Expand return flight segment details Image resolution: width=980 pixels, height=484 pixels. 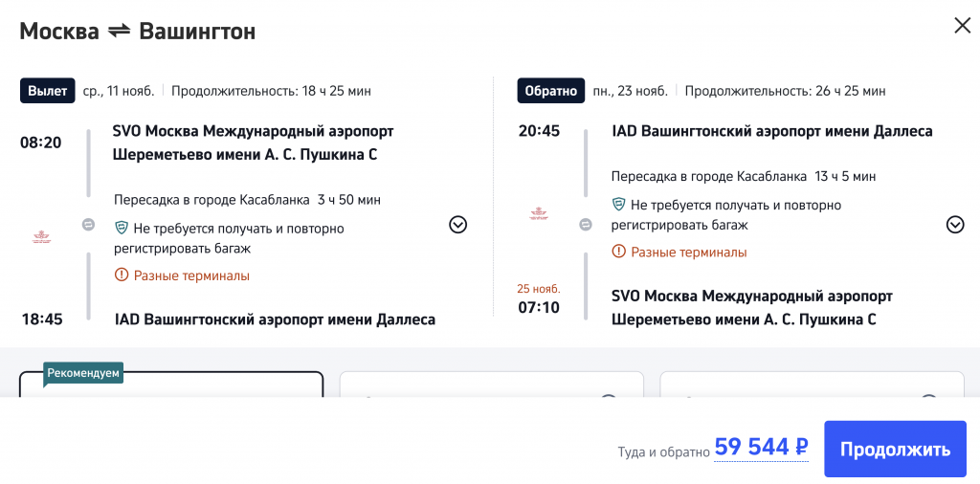(x=954, y=225)
